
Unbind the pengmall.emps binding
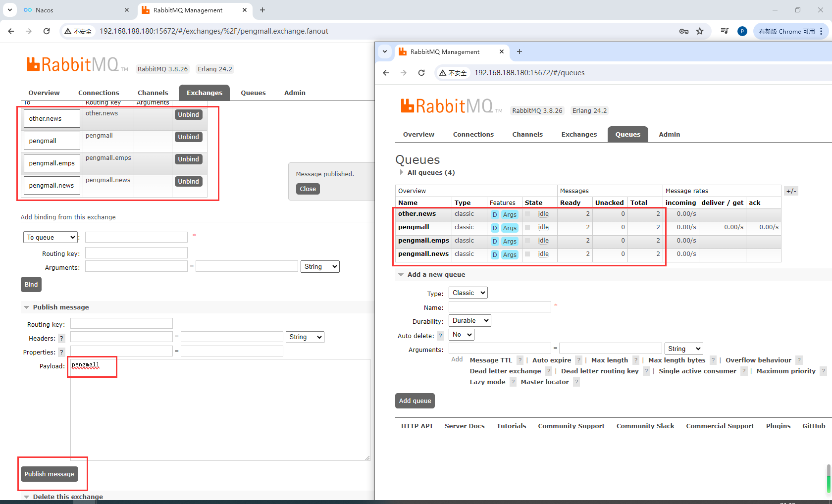pos(189,159)
